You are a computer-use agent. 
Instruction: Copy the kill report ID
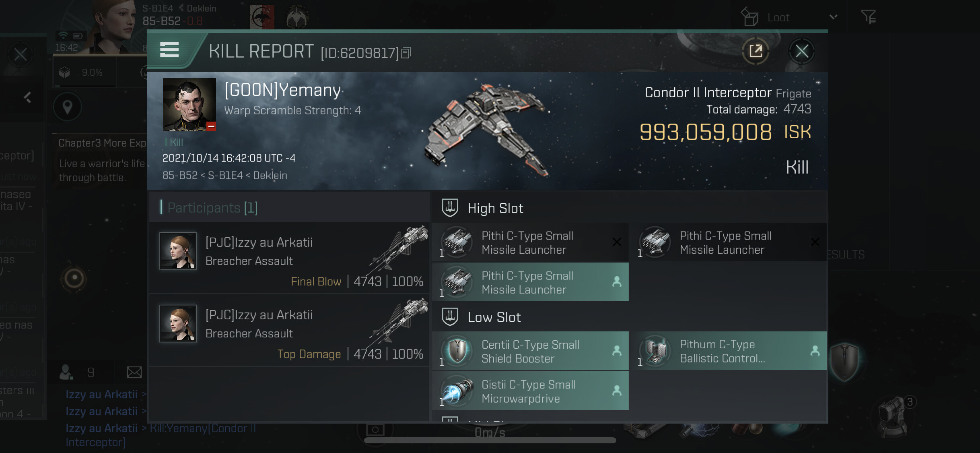(x=406, y=53)
